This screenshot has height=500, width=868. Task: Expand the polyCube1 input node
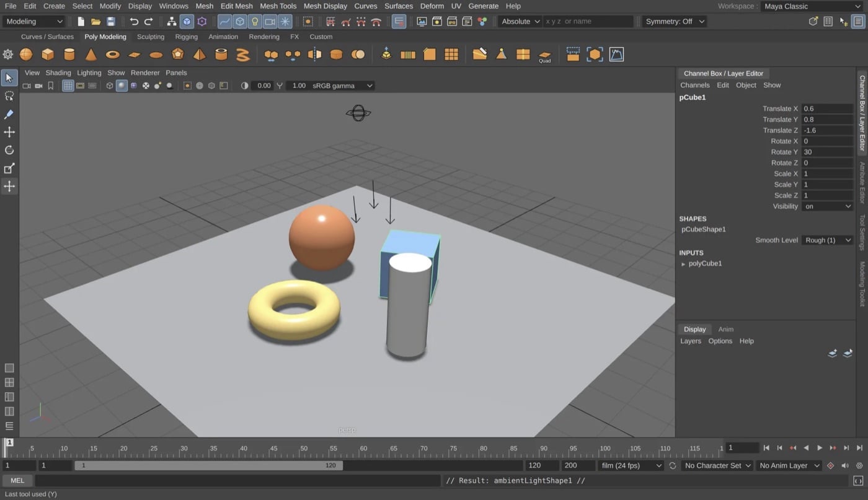coord(683,264)
